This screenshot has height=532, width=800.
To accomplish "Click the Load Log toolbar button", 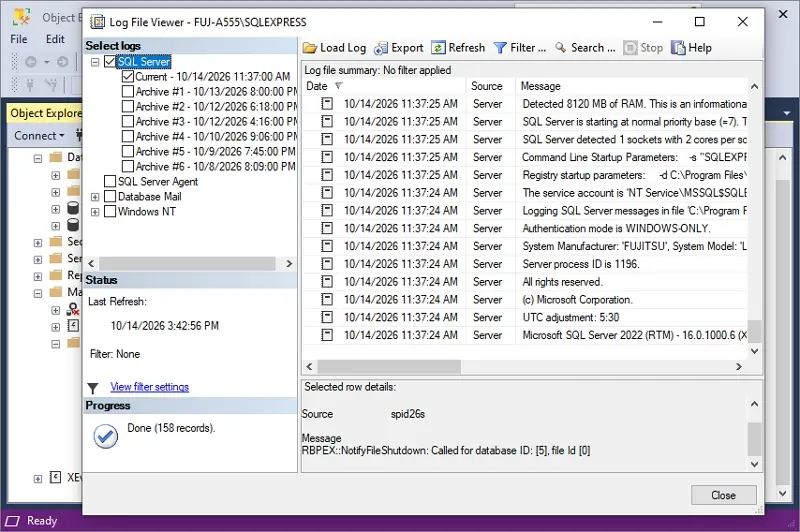I will pos(335,48).
